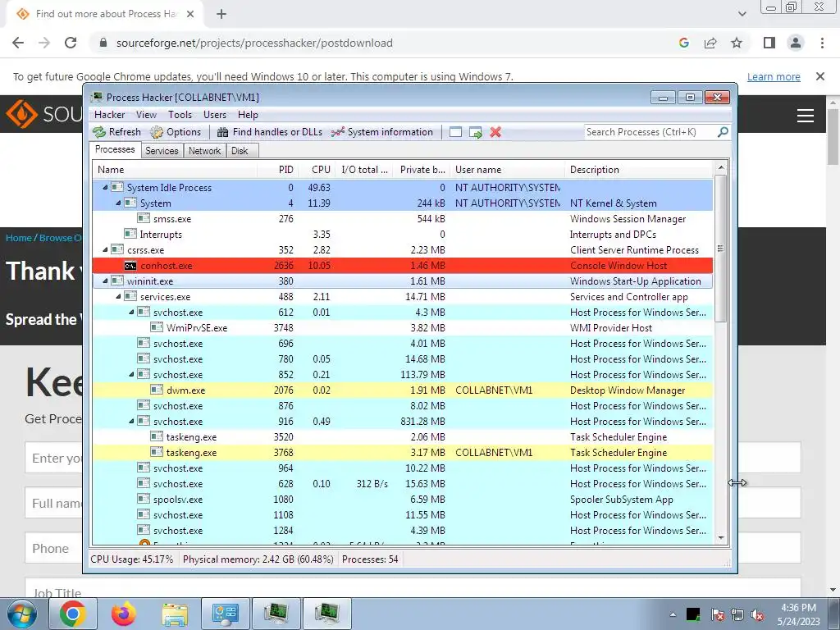Screen dimensions: 840x630
Task: Dismiss Chrome update notification bar
Action: pyautogui.click(x=819, y=76)
